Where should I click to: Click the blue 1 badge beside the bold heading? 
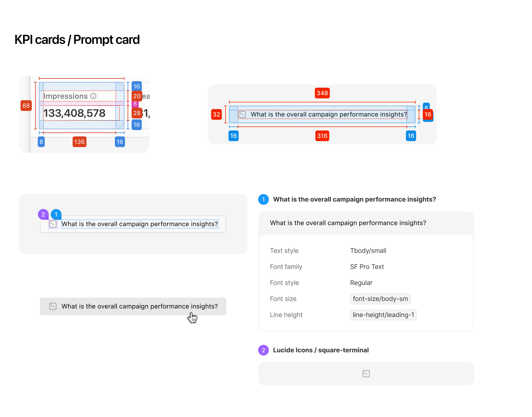(x=263, y=199)
